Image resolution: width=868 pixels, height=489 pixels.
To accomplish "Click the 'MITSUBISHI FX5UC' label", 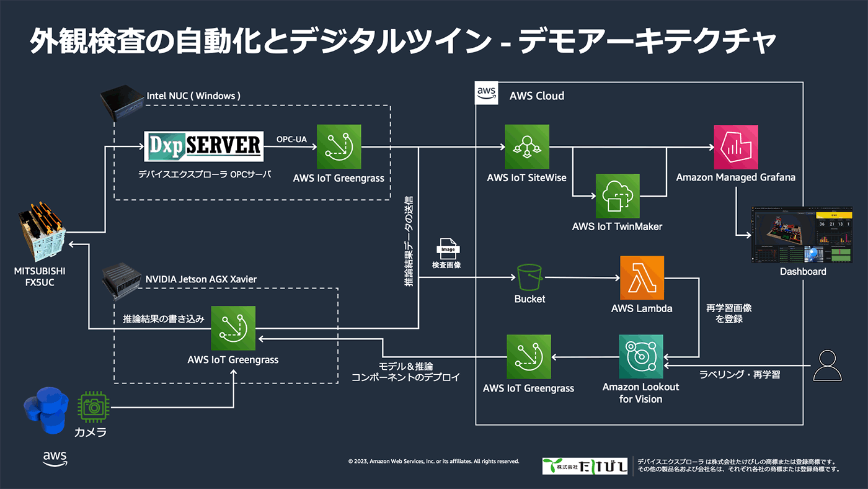I will coord(40,277).
